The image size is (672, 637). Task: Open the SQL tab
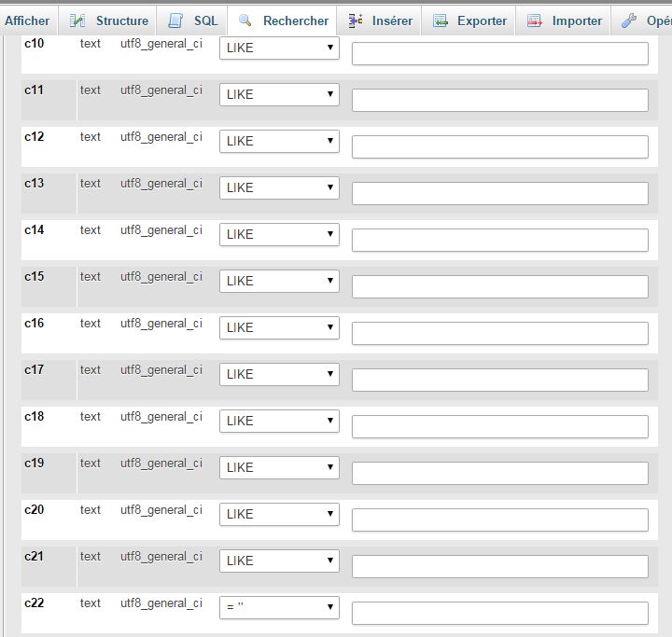pos(192,21)
